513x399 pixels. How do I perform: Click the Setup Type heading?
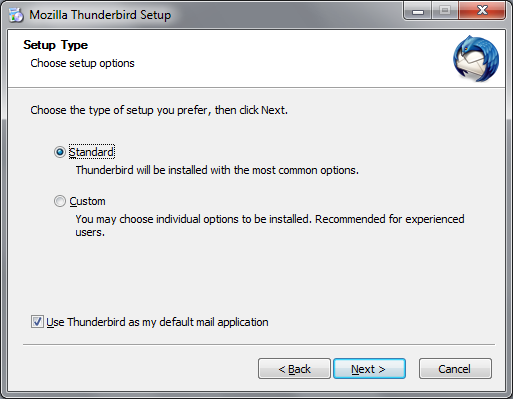point(56,45)
